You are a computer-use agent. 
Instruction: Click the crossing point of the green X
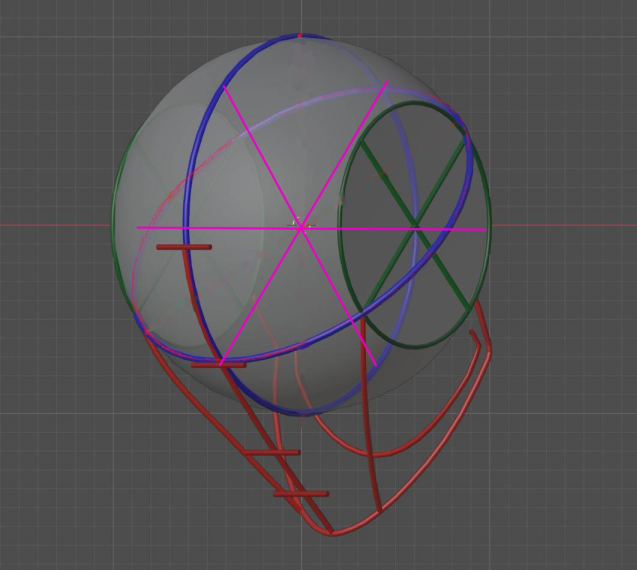pos(415,225)
